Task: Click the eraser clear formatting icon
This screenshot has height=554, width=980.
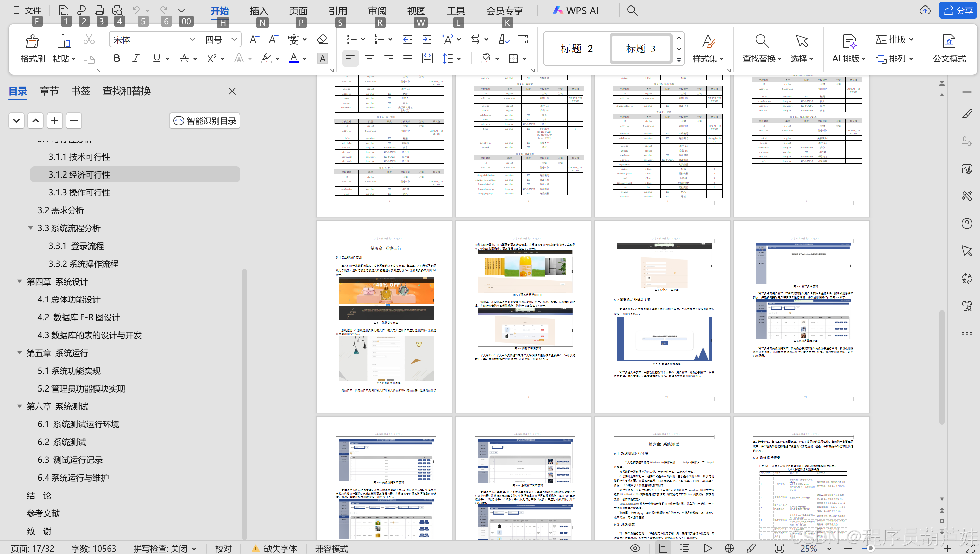Action: click(x=322, y=39)
